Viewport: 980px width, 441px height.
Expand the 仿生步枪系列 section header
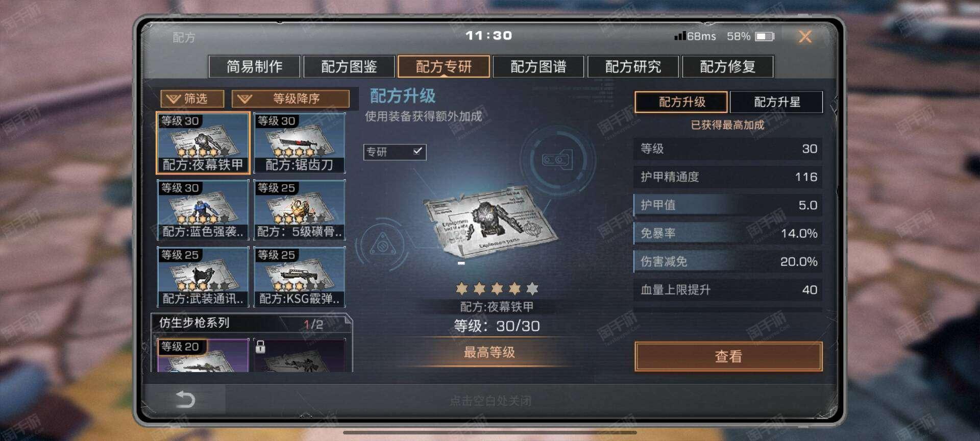click(251, 323)
